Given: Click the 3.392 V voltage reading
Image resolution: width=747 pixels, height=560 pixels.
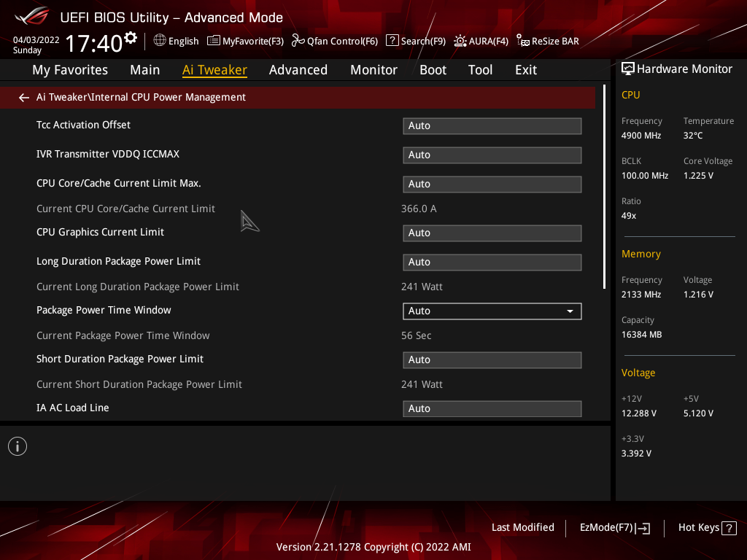Looking at the screenshot, I should pos(636,454).
